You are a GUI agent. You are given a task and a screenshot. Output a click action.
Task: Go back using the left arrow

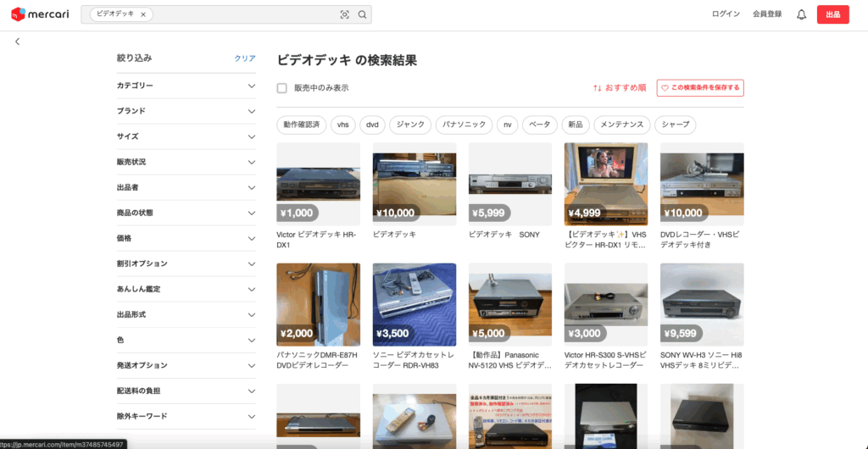pyautogui.click(x=17, y=42)
